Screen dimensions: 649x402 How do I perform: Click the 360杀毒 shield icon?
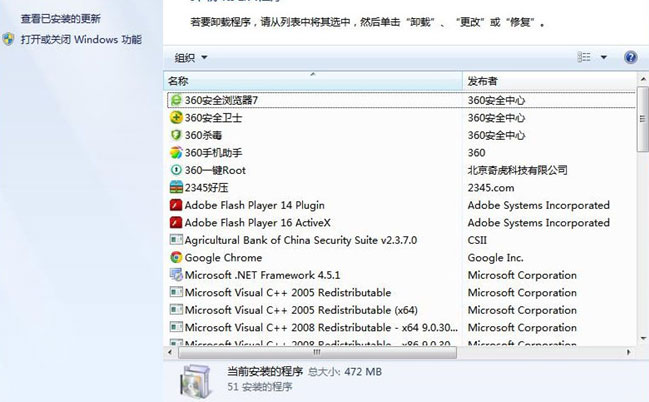pyautogui.click(x=176, y=135)
